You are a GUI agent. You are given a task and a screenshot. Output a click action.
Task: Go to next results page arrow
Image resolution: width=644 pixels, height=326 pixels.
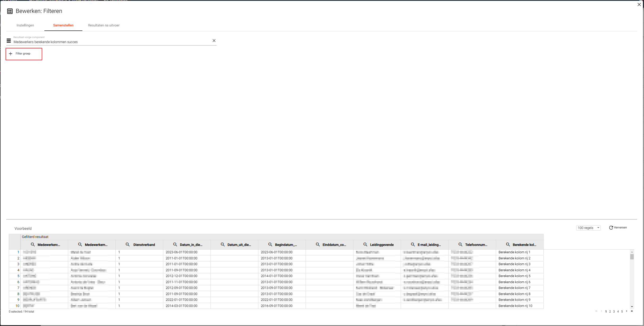pyautogui.click(x=627, y=311)
